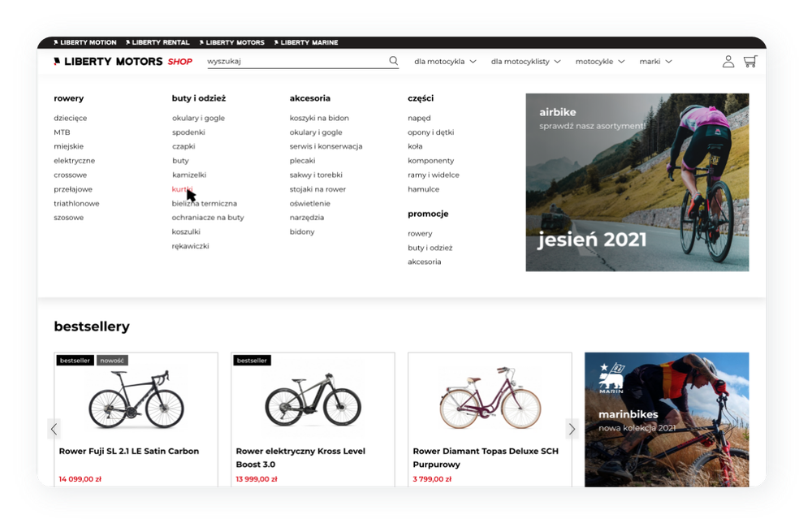Open the "motocykle" dropdown menu

point(600,62)
